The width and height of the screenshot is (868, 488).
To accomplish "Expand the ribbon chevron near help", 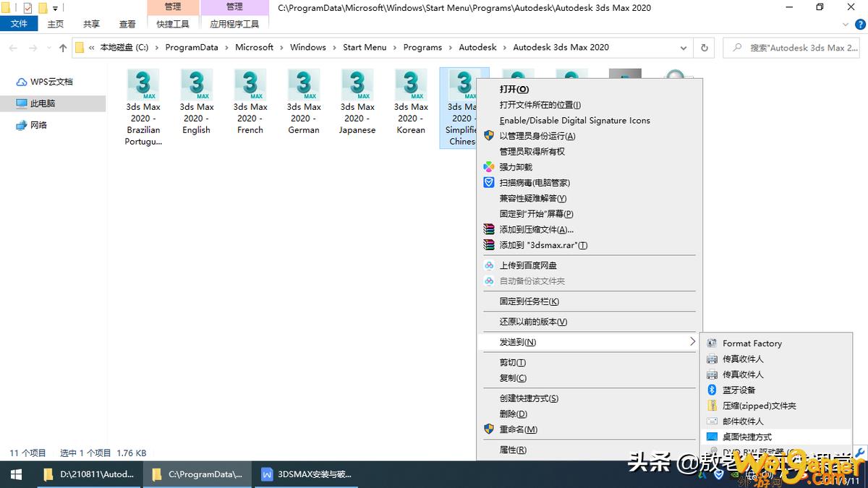I will (x=846, y=24).
